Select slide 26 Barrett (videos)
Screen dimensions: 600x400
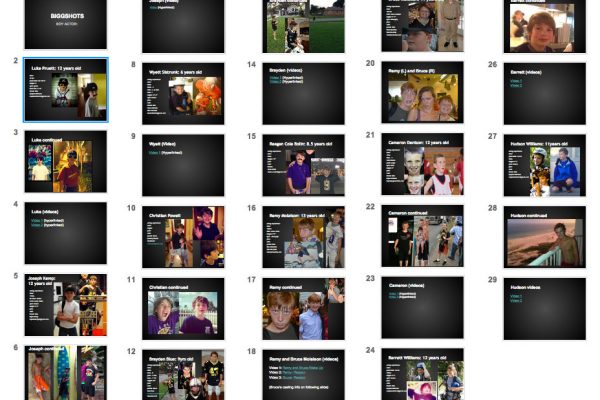coord(544,92)
